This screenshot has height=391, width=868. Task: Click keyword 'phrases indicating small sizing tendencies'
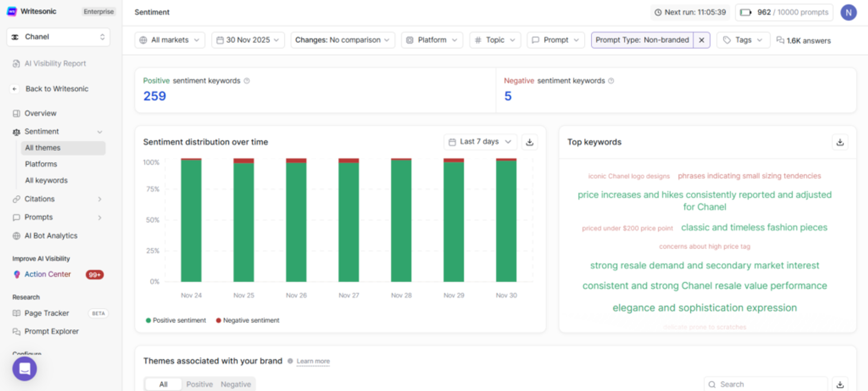coord(749,176)
